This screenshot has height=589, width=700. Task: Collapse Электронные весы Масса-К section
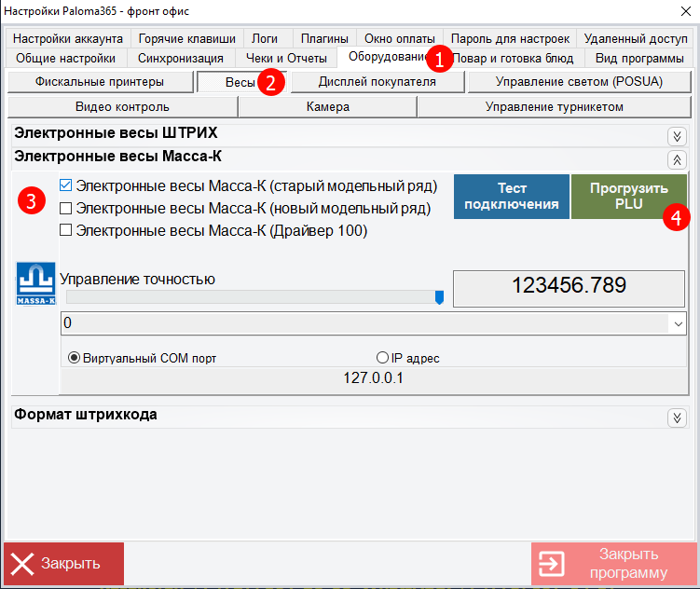(677, 159)
